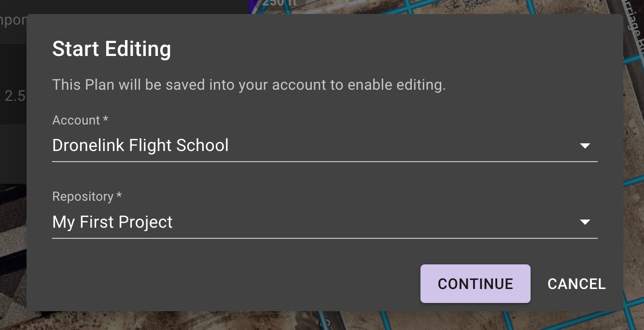644x330 pixels.
Task: Select the Dronelink Flight School account field
Action: click(324, 146)
